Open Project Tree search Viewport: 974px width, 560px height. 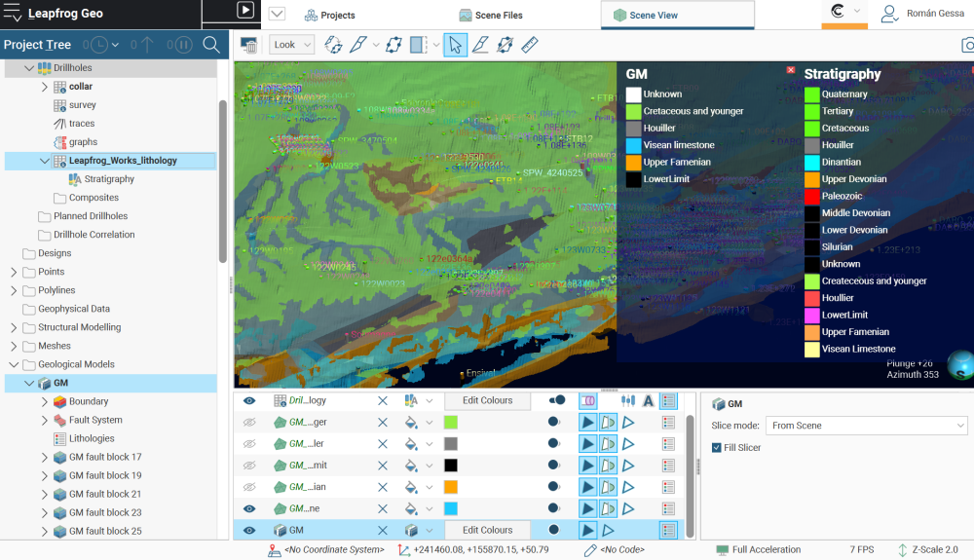point(211,45)
